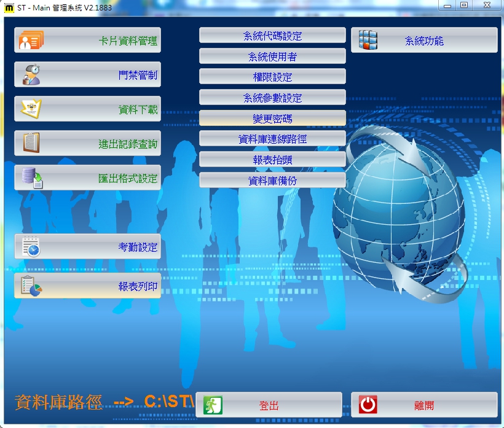Click the database export icon beside 匯出格式設定

(x=31, y=178)
